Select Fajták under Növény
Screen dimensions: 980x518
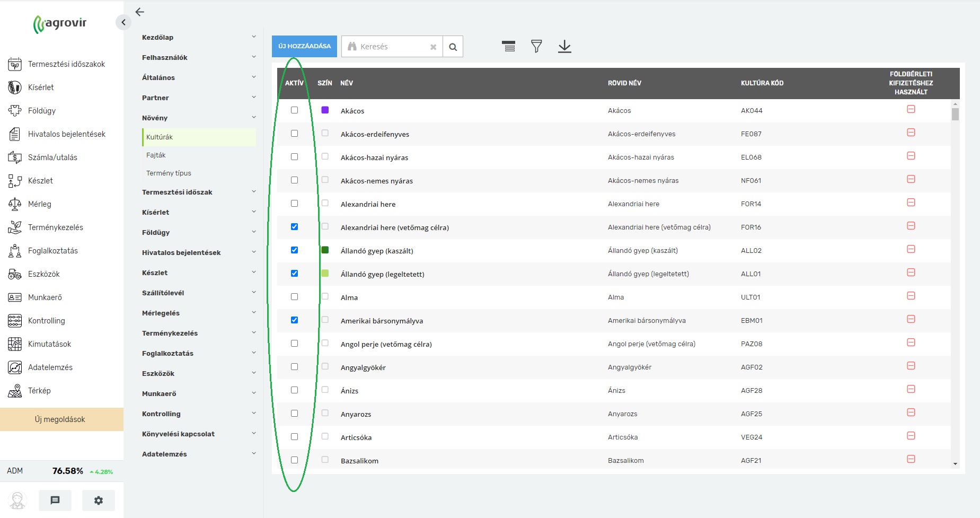(x=156, y=155)
